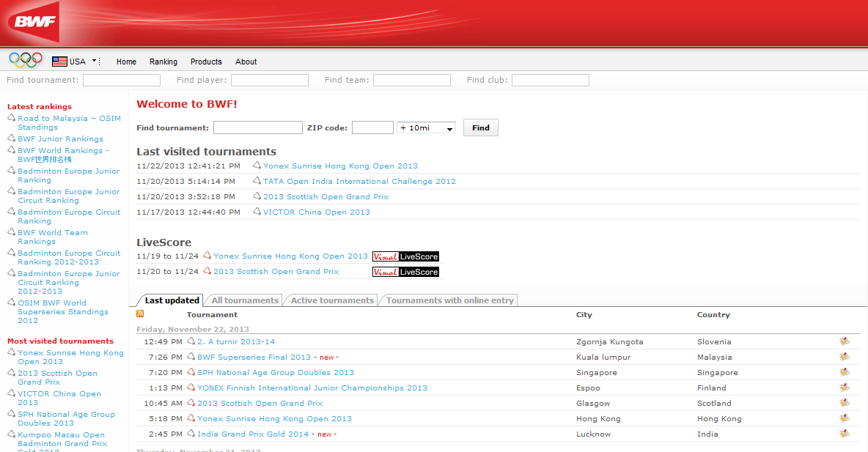This screenshot has height=452, width=868.
Task: Click red shuttlecock icon beside SPH National Age Group row
Action: (x=191, y=371)
